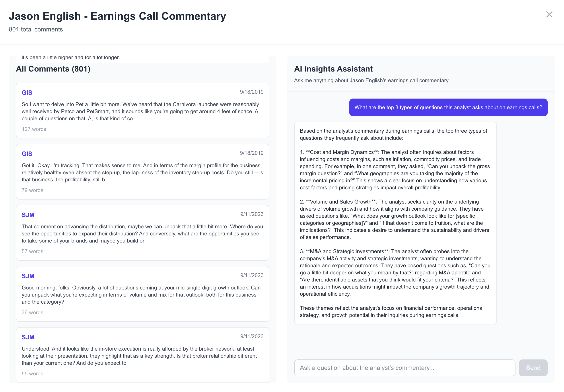Click the SJM ticker on the mid-single-digit growth comment
The image size is (564, 392).
pyautogui.click(x=28, y=276)
